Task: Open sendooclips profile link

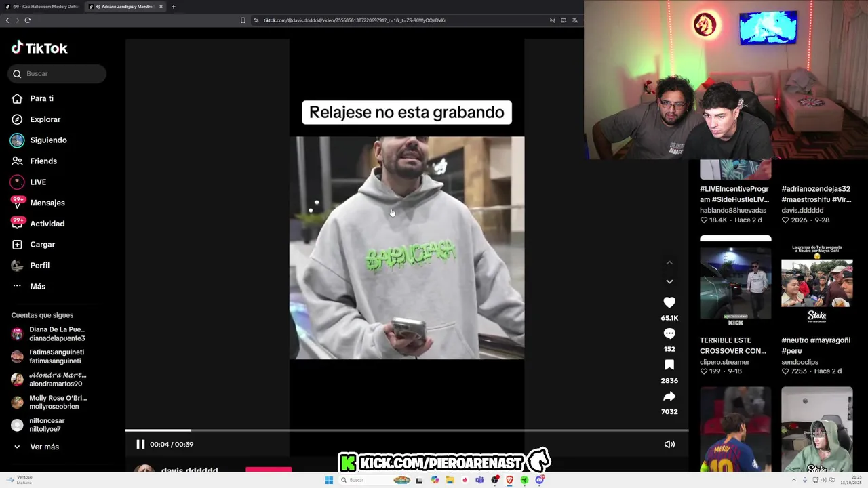Action: coord(800,362)
